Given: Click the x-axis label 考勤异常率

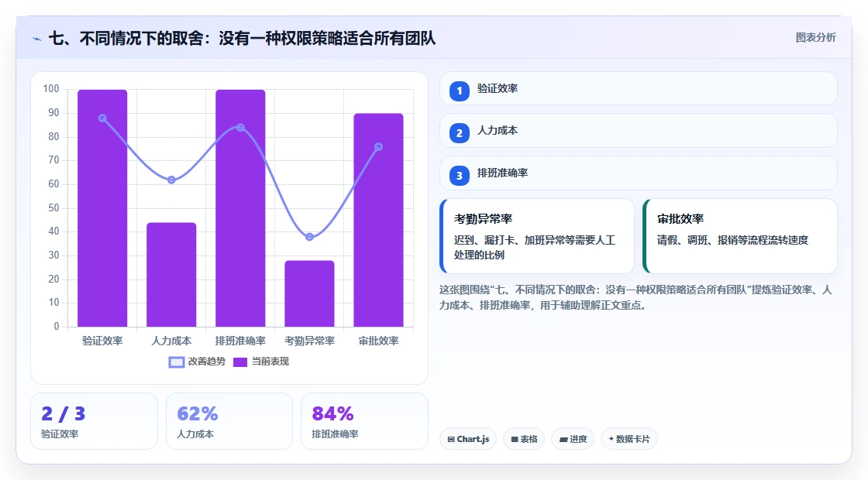Looking at the screenshot, I should [309, 341].
